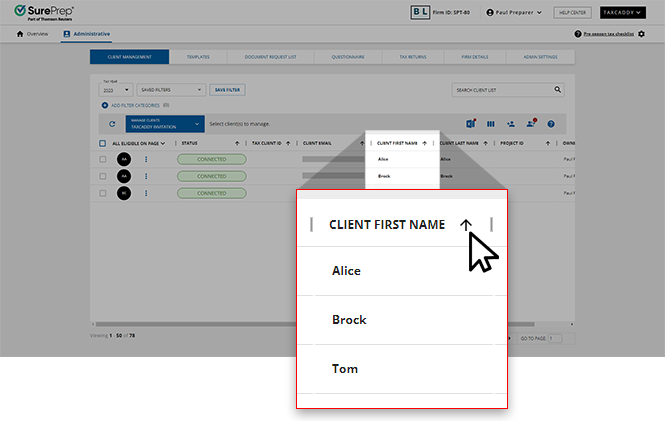Click first name 'Alice' in the table

pos(383,159)
